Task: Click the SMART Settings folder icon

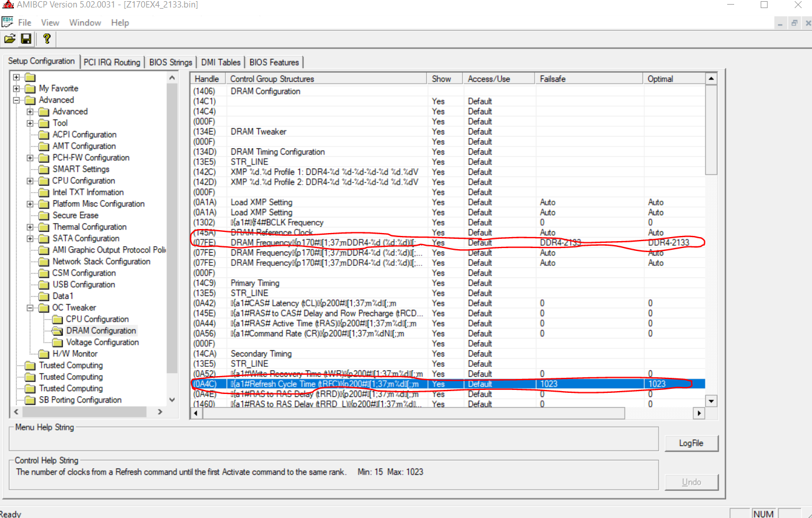Action: tap(44, 170)
